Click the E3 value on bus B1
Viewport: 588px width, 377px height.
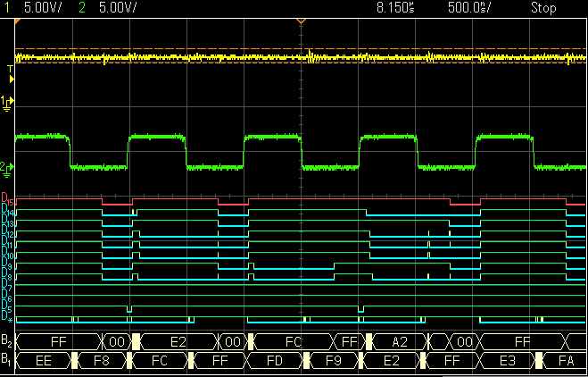pos(508,359)
